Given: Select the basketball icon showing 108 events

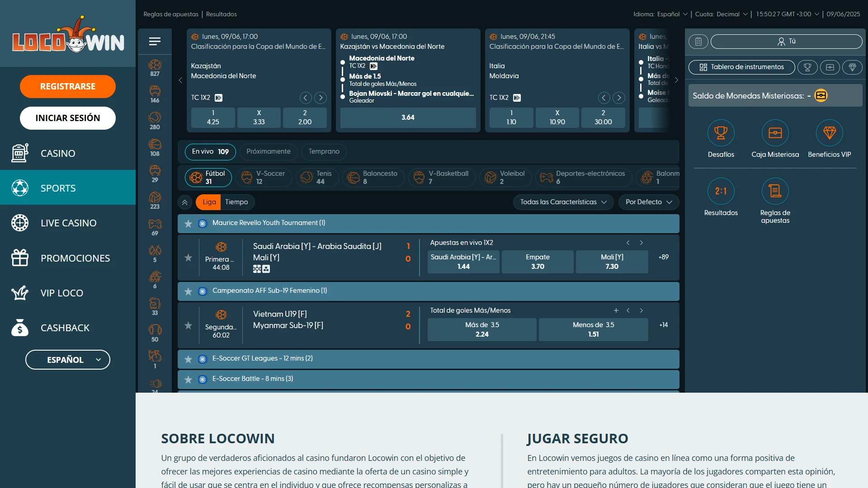Looking at the screenshot, I should coord(155,148).
